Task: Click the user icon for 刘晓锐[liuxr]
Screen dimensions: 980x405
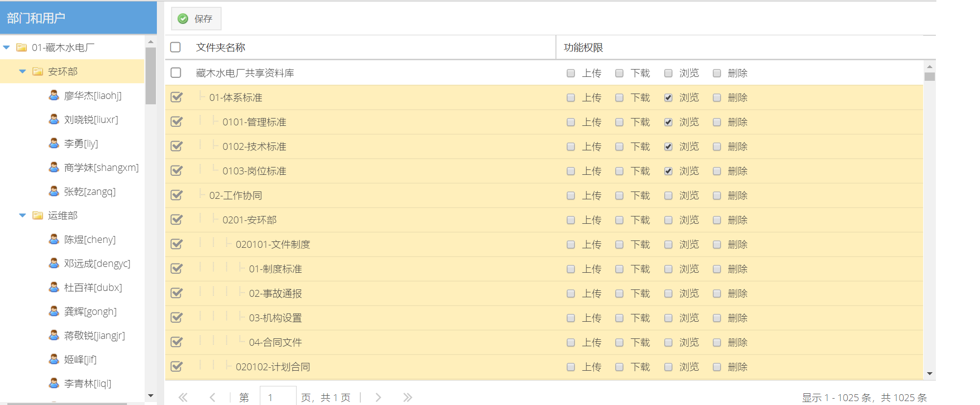Action: [54, 119]
